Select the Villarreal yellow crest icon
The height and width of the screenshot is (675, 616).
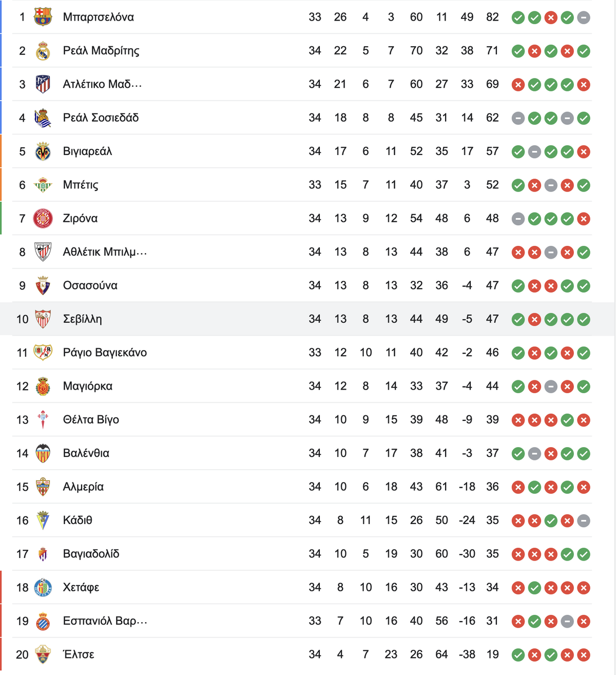43,151
